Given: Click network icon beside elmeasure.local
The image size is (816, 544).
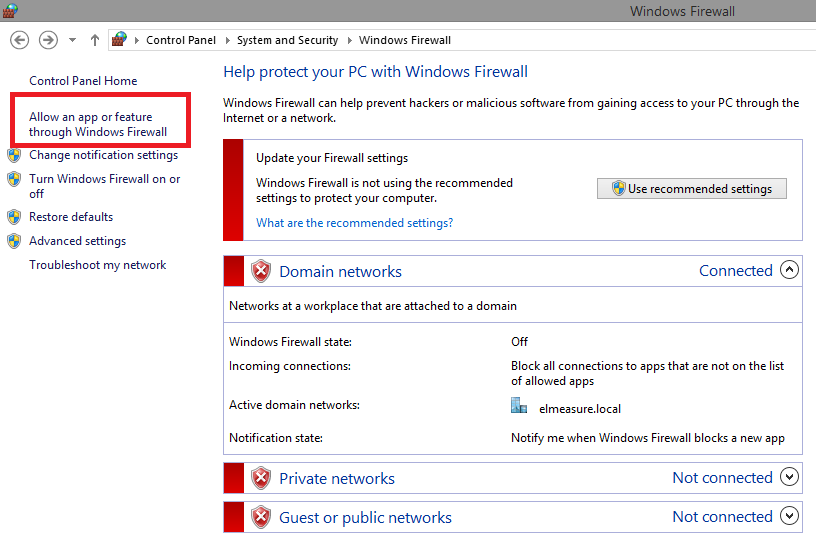Looking at the screenshot, I should coord(519,406).
